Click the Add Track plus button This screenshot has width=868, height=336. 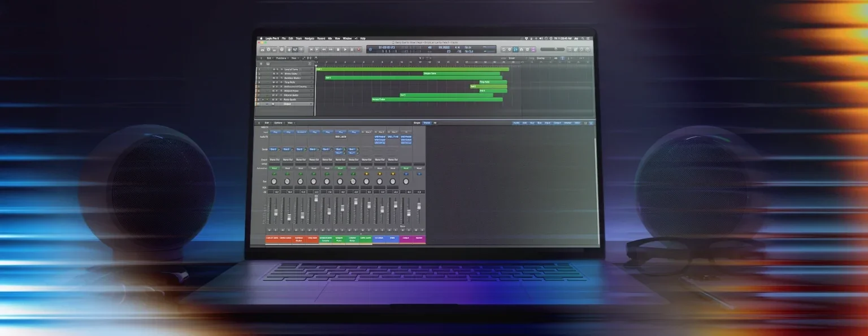pos(261,64)
